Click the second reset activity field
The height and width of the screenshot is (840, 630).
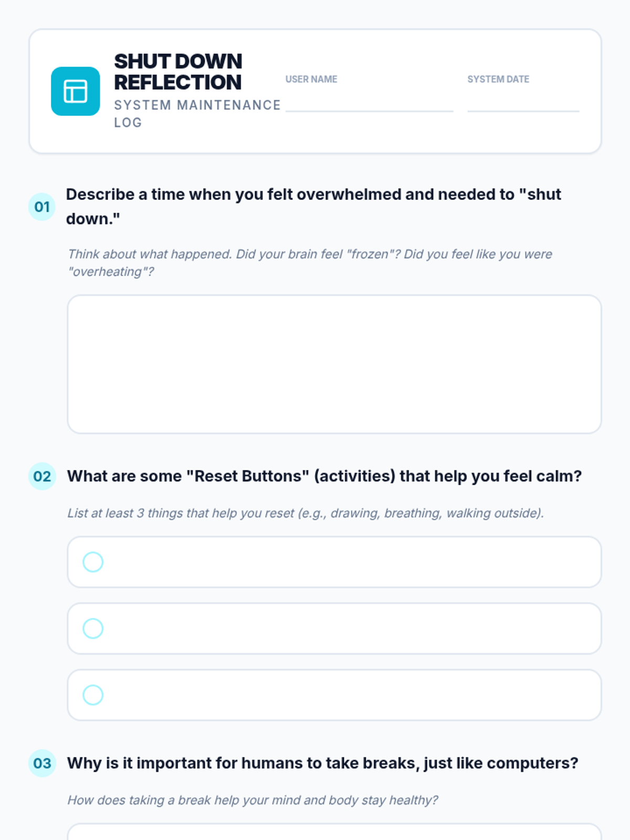346,628
